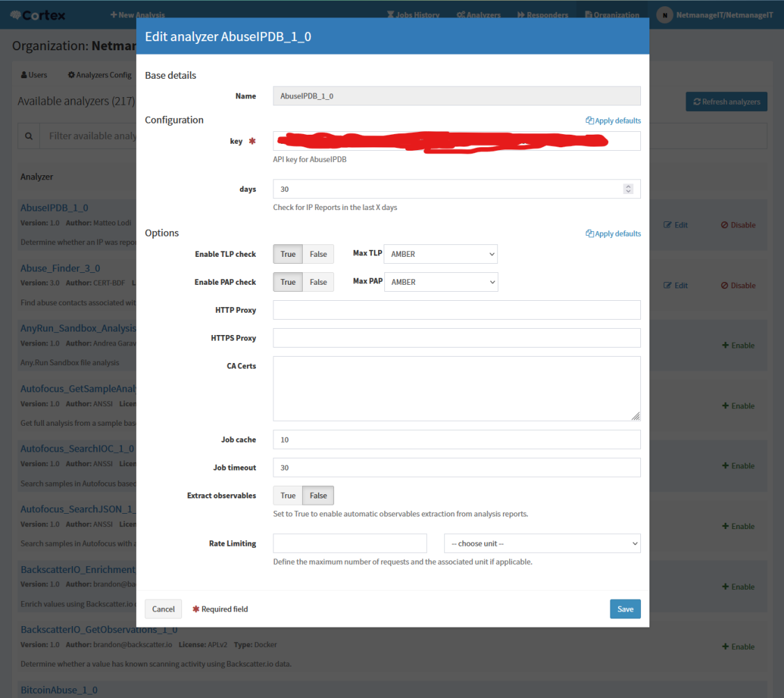Disable the AbuseIPDB_1_0 analyzer

(x=738, y=225)
